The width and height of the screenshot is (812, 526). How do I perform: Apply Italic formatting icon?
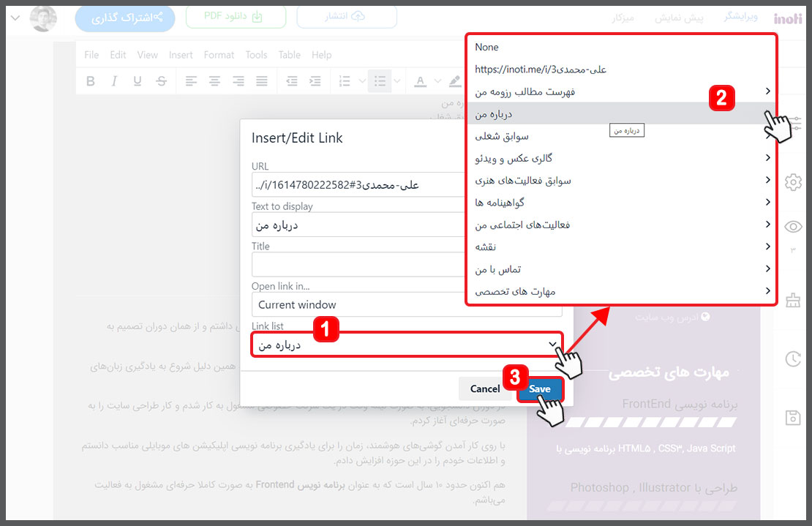point(114,80)
